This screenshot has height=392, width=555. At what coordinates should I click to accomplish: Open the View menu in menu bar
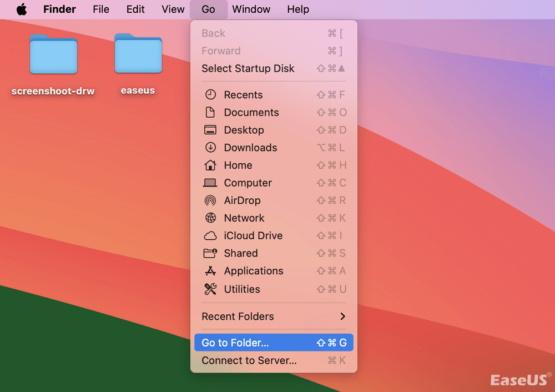click(x=173, y=9)
